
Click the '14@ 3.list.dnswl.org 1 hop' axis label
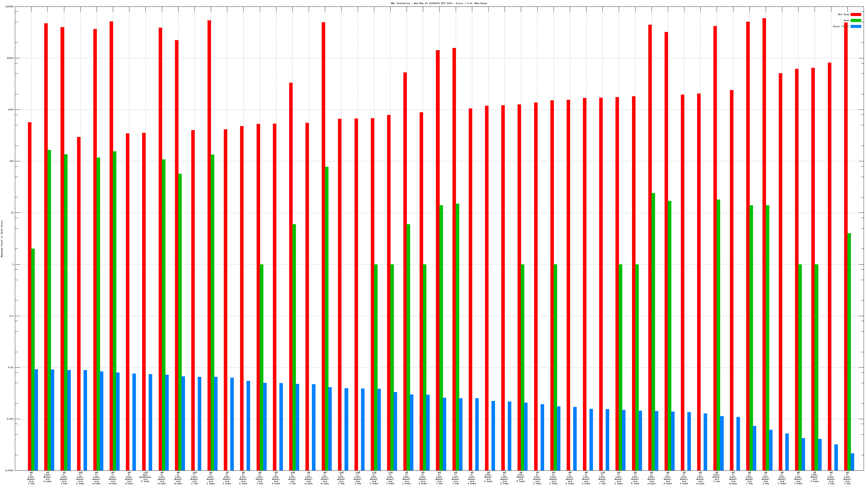tap(194, 478)
